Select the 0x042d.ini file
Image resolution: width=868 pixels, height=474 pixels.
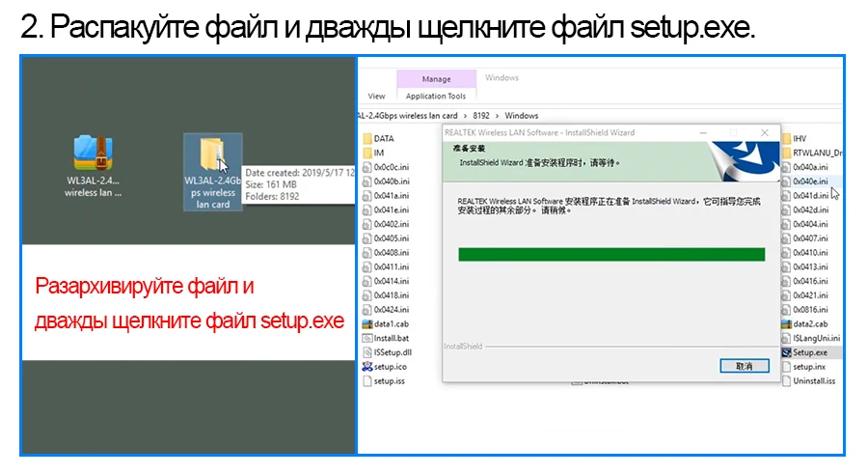[805, 210]
